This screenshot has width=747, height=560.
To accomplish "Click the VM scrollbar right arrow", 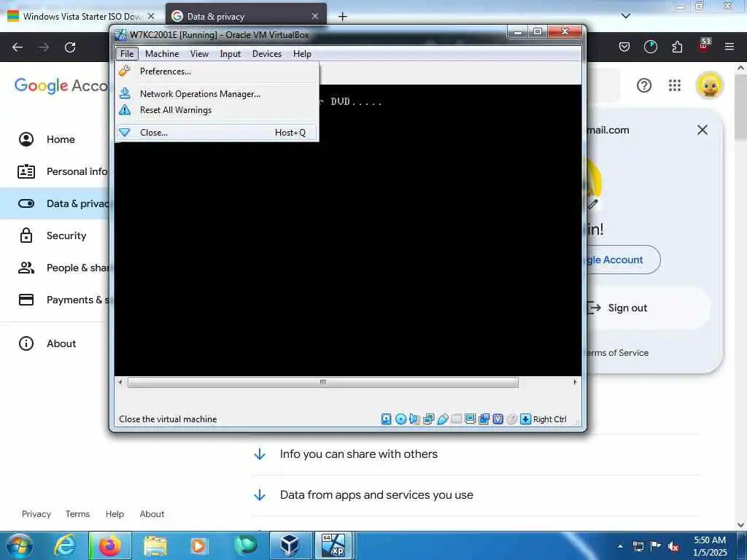I will pos(575,382).
